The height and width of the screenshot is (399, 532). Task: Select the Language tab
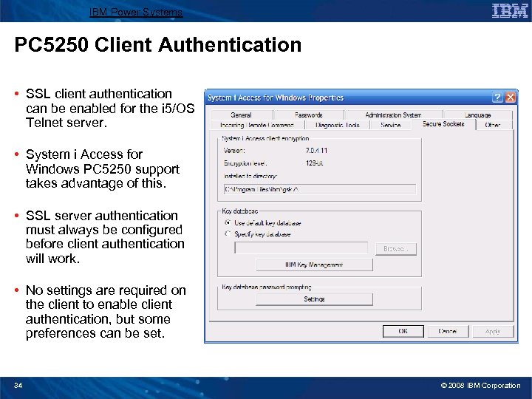477,115
